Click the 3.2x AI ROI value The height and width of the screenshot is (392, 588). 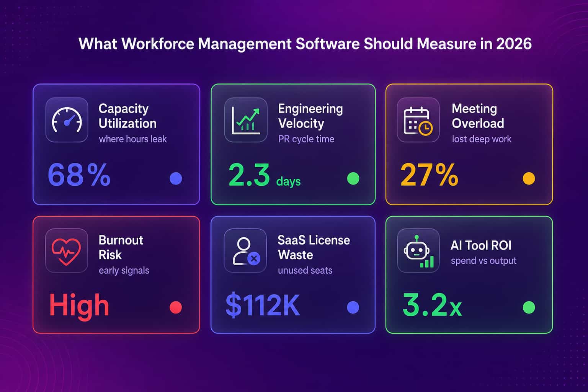tap(432, 305)
